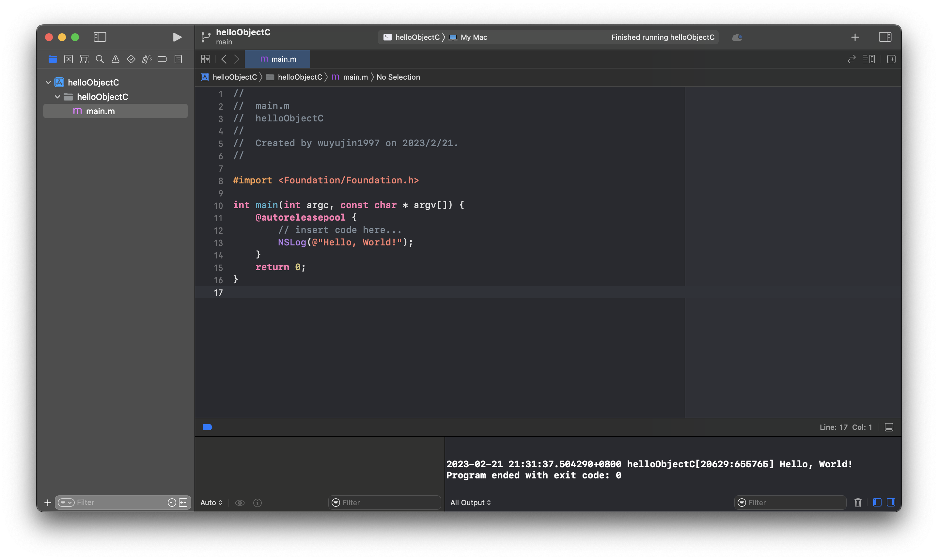Collapse the helloObjectC project root
This screenshot has width=938, height=560.
pyautogui.click(x=48, y=82)
